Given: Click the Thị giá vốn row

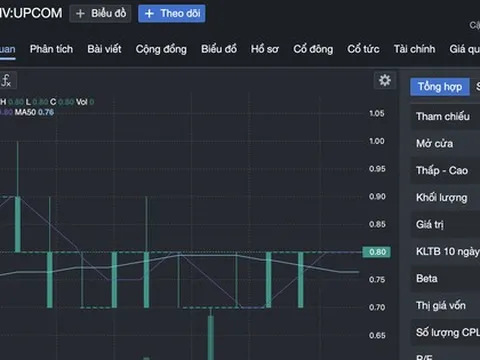Looking at the screenshot, I should 445,305.
